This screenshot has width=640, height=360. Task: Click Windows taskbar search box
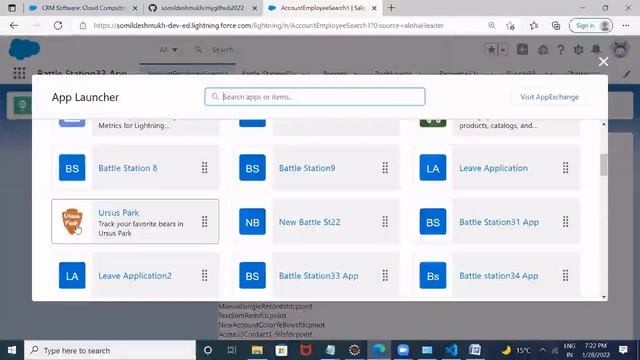point(110,350)
